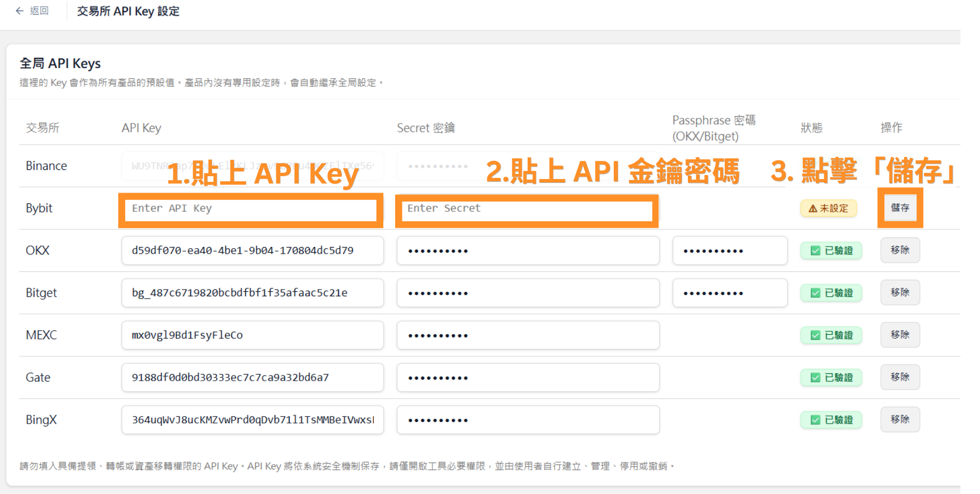Click the Gate Secret field
The image size is (980, 494).
(x=528, y=377)
